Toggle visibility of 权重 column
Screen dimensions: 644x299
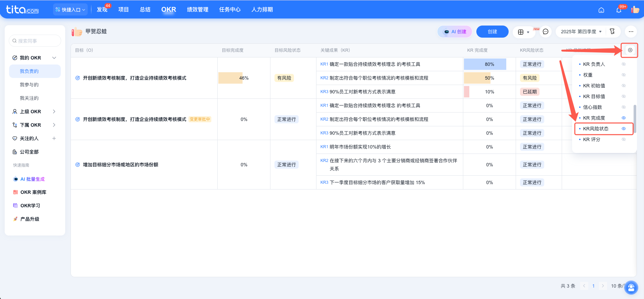click(x=624, y=75)
